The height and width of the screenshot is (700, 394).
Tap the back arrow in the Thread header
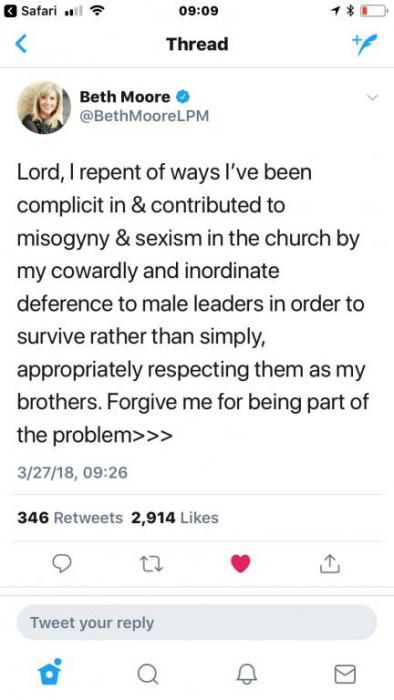click(21, 44)
